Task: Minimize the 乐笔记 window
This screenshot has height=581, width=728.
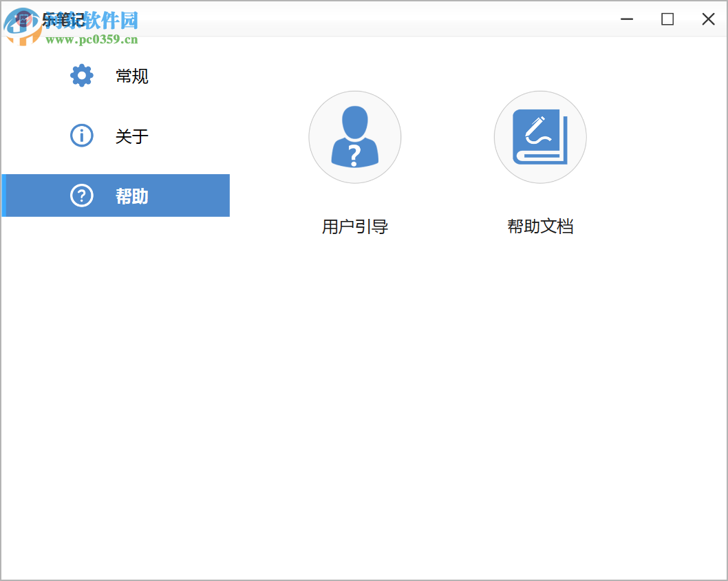Action: [626, 19]
